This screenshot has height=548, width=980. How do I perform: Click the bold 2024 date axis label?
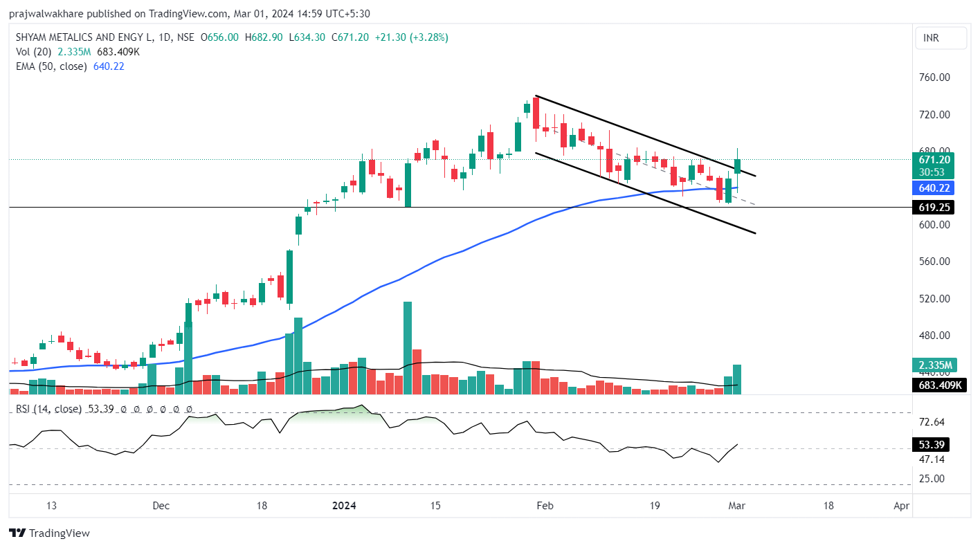[344, 506]
